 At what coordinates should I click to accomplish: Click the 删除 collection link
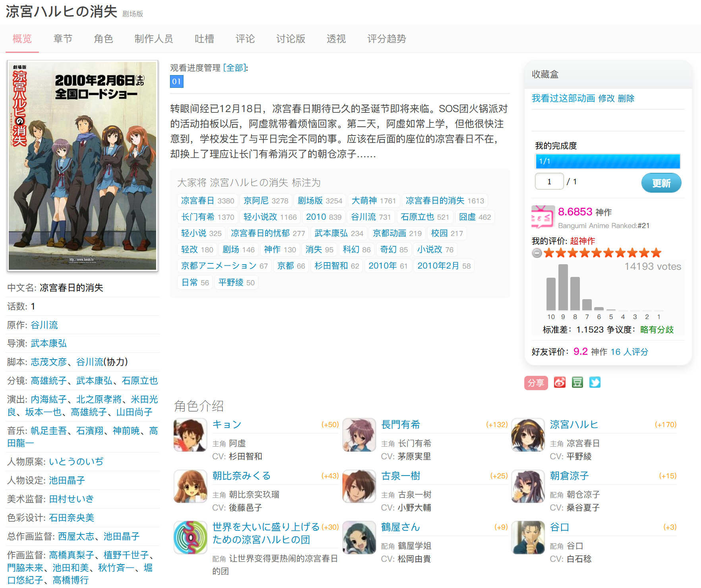(x=626, y=98)
